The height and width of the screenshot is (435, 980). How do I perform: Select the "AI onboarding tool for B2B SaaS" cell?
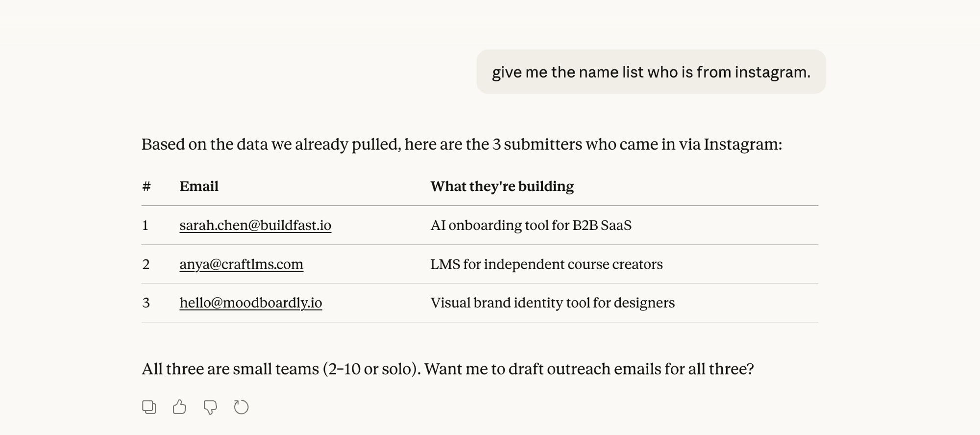coord(531,225)
